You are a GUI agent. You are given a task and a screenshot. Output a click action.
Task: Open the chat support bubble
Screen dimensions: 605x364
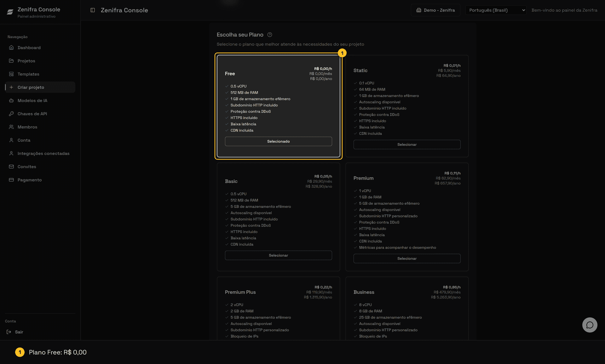590,325
